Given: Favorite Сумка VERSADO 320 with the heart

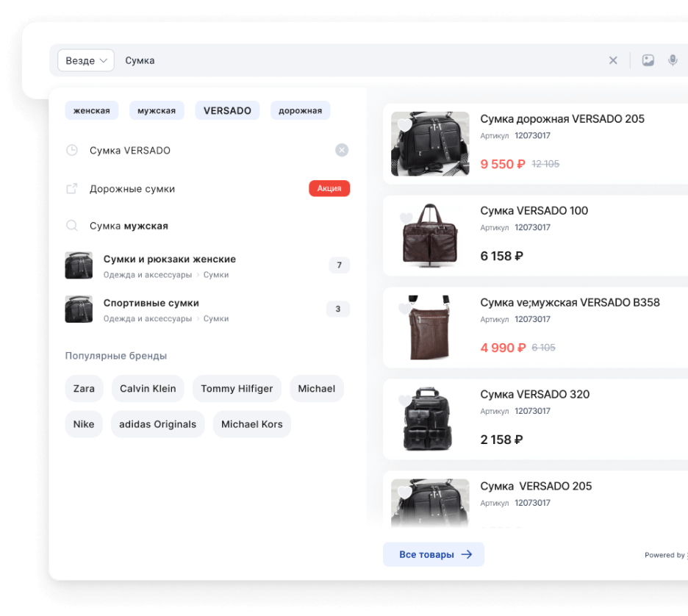Looking at the screenshot, I should click(404, 400).
